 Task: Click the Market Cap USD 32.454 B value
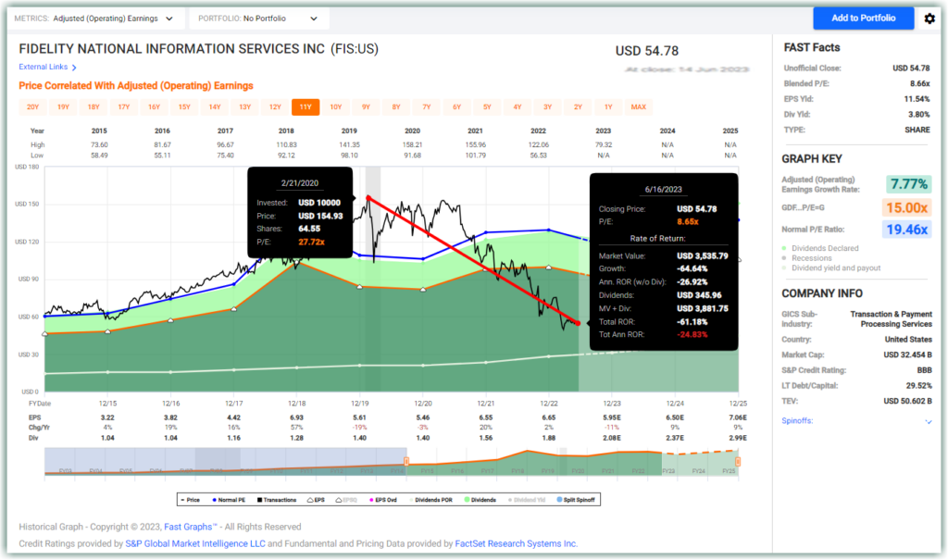pyautogui.click(x=907, y=355)
